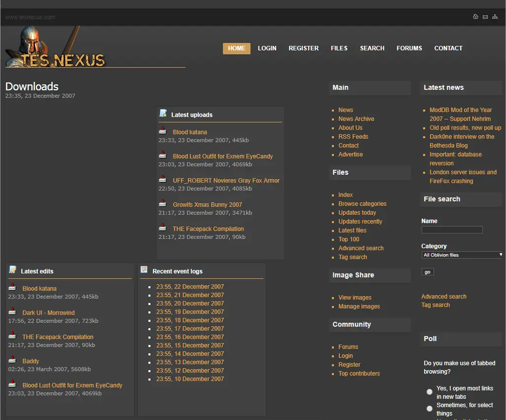Viewport: 506px width, 420px height.
Task: Open FORUMS in the top navigation
Action: [409, 48]
